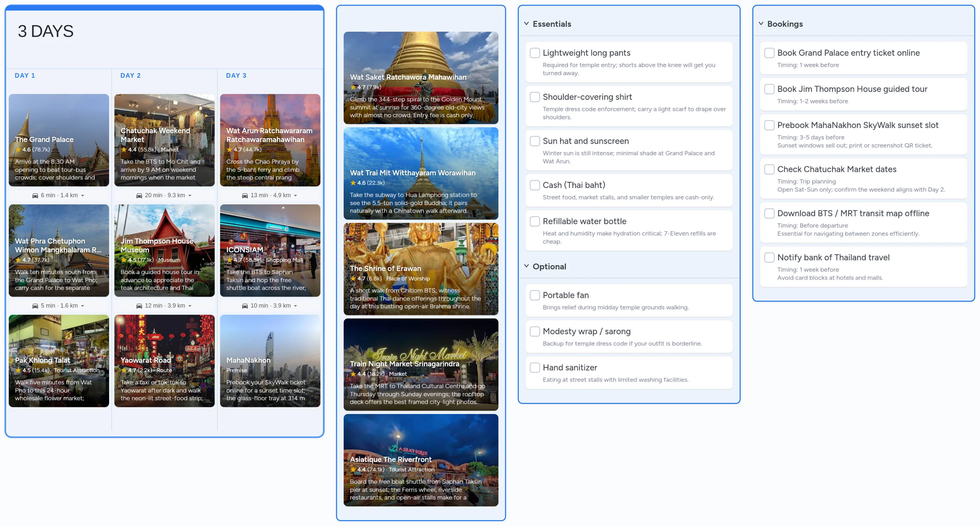This screenshot has height=526, width=980.
Task: Check Book Grand Palace entry ticket online
Action: point(769,53)
